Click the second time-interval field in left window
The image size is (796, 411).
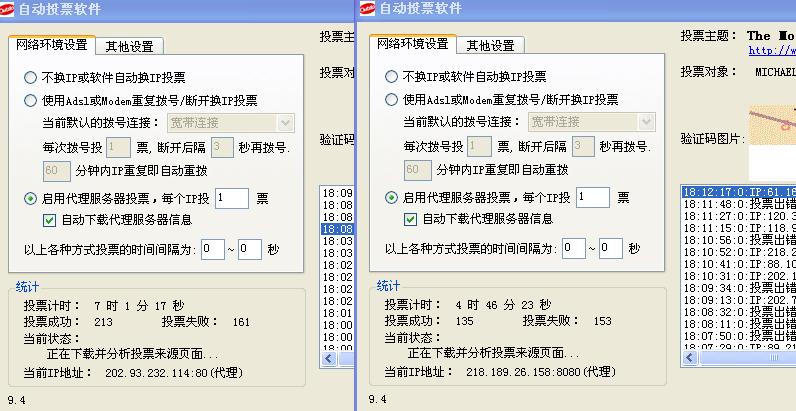(x=250, y=248)
